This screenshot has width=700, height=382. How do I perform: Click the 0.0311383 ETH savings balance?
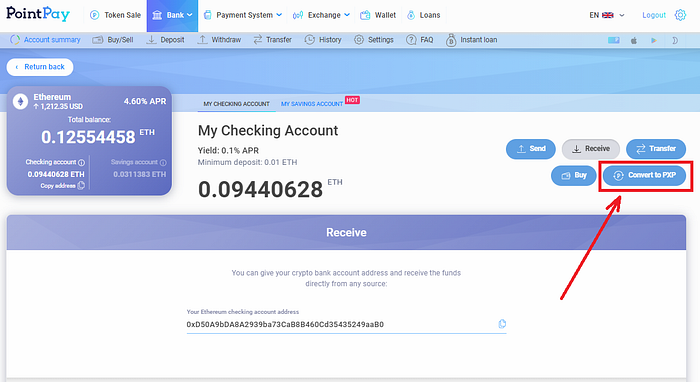[139, 174]
